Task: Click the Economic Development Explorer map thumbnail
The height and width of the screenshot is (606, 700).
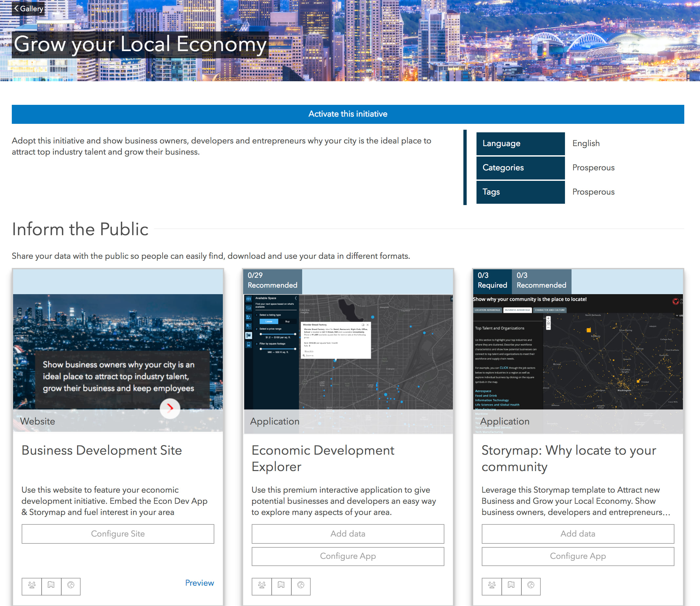Action: (348, 352)
